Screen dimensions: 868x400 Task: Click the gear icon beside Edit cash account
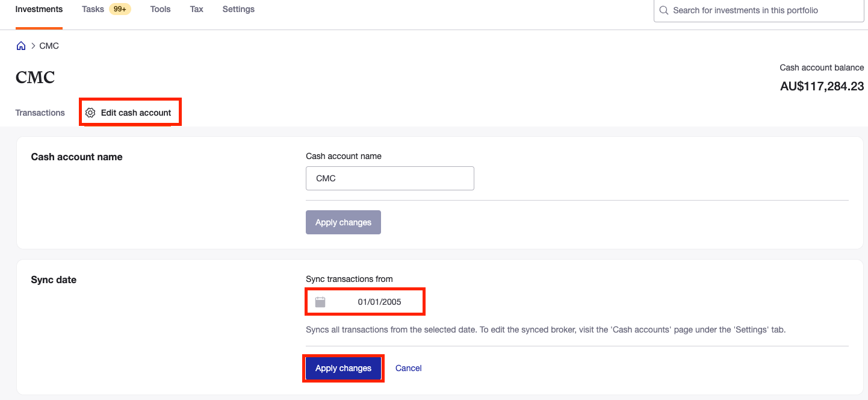click(90, 113)
